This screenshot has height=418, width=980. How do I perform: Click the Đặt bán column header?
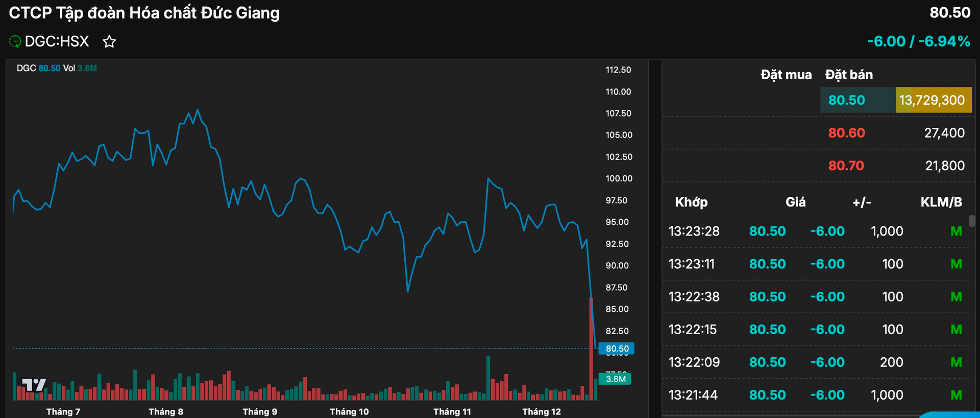point(849,75)
